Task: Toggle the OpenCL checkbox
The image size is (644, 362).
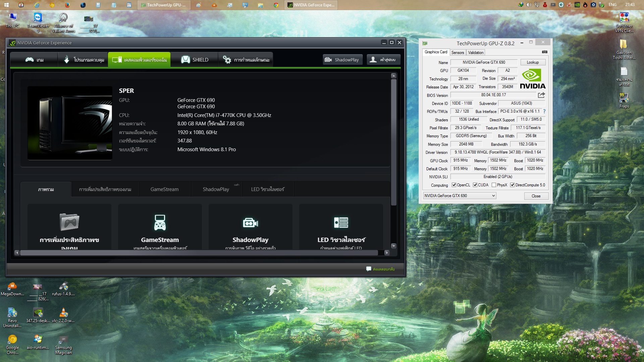Action: [x=454, y=185]
